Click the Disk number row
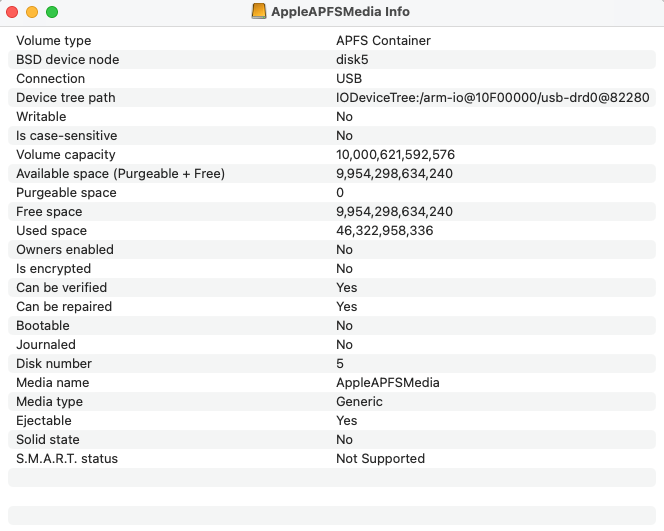Image resolution: width=664 pixels, height=531 pixels. [x=331, y=364]
